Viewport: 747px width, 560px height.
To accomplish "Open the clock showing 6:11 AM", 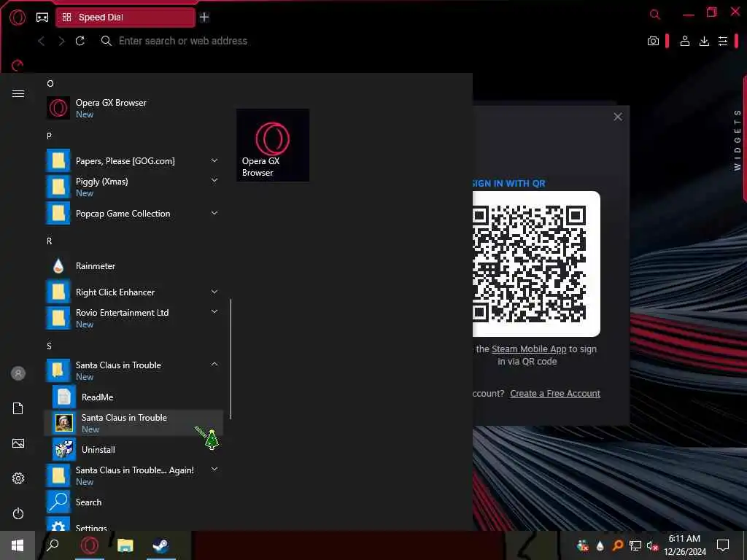I will click(684, 545).
